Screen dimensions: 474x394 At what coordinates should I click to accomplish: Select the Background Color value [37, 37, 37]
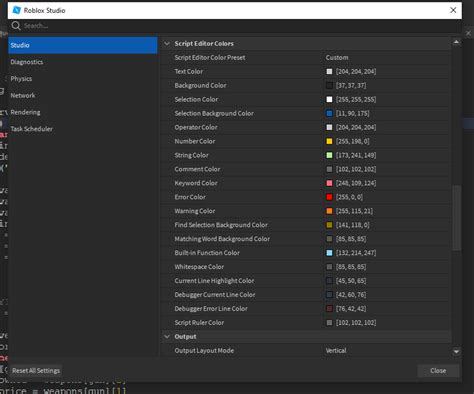click(351, 86)
